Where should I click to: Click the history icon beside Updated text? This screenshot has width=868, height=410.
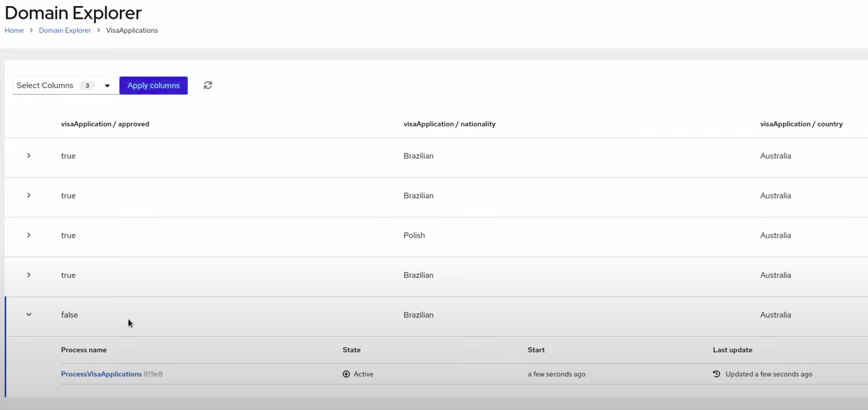click(x=716, y=374)
